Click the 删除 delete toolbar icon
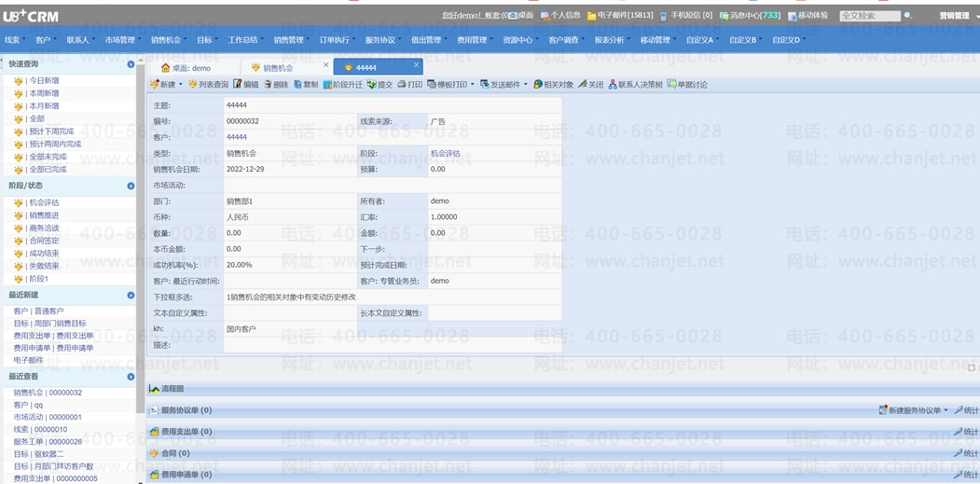980x484 pixels. coord(268,85)
